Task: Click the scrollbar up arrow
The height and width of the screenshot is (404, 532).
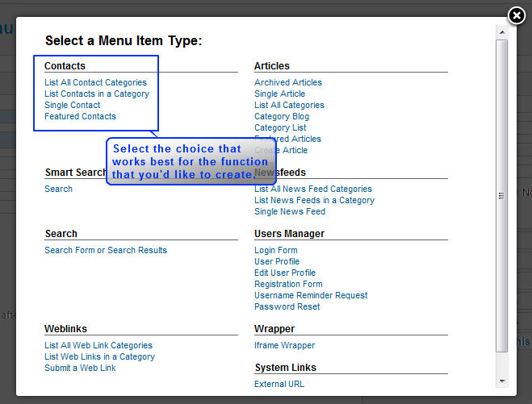Action: pos(501,31)
